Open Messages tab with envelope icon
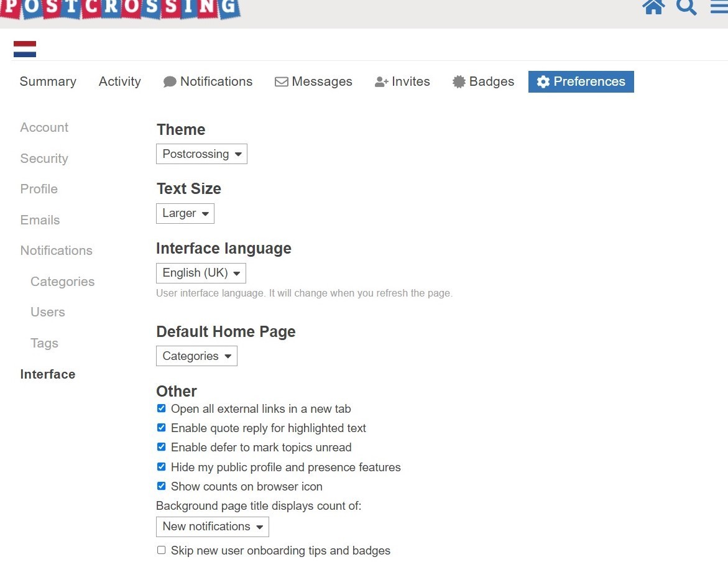This screenshot has height=562, width=728. pos(313,81)
